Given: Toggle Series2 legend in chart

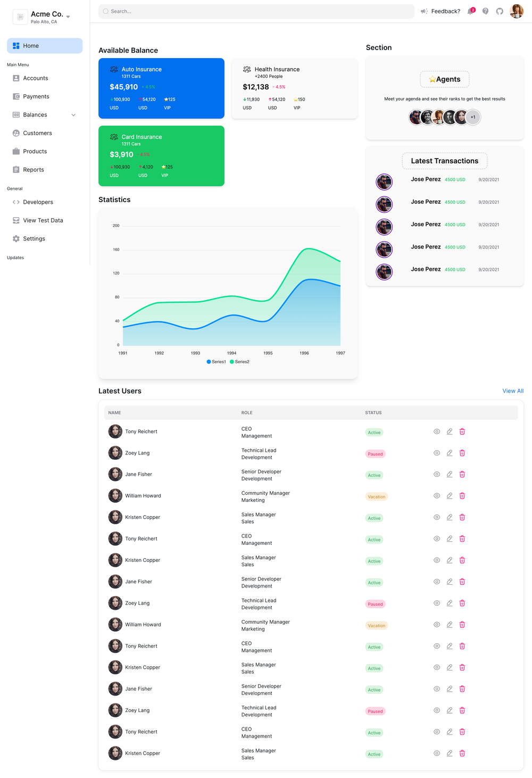Looking at the screenshot, I should click(239, 362).
